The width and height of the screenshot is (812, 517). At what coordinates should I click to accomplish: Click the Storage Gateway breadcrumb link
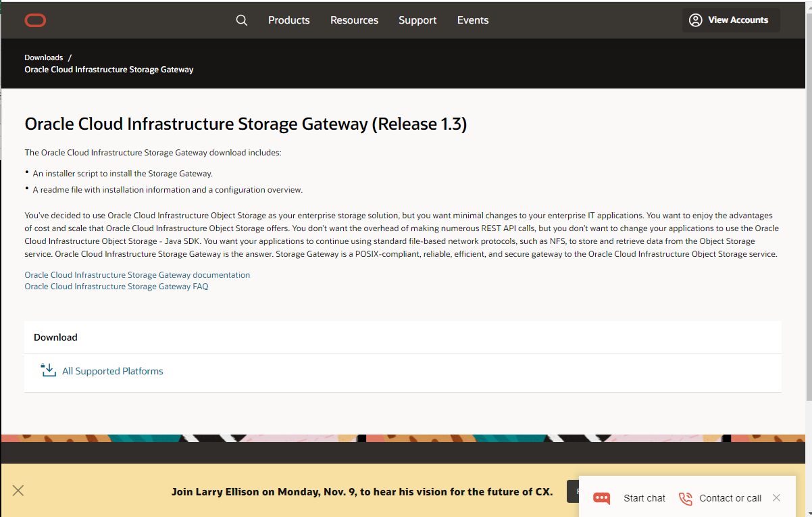click(109, 70)
